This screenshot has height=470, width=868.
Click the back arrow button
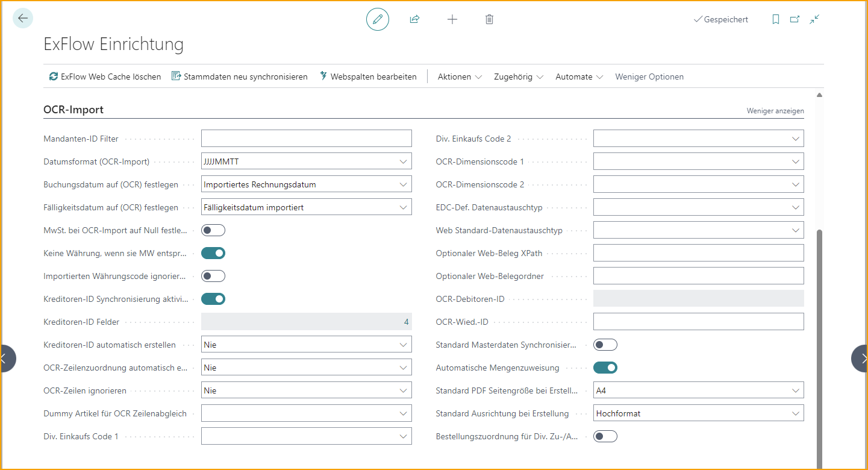tap(23, 18)
